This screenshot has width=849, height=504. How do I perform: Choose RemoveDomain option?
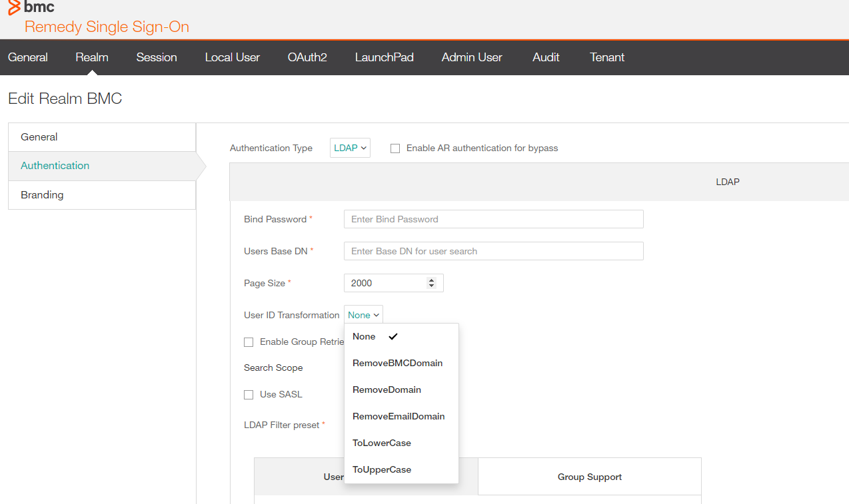401,390
